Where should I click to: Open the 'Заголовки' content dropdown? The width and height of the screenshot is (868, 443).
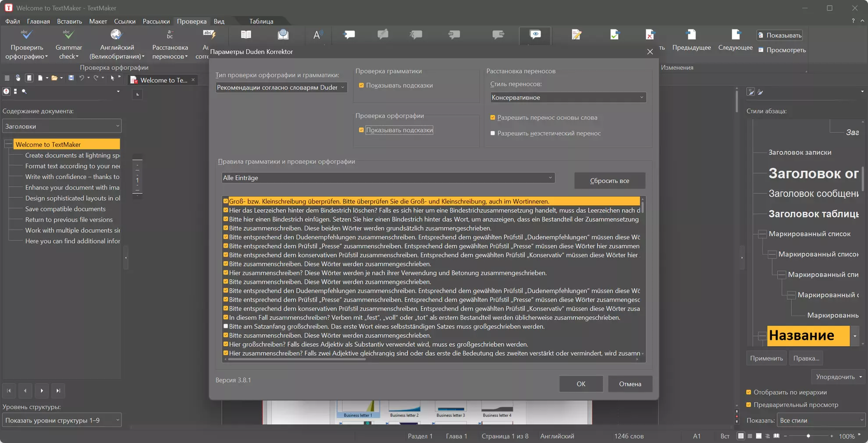(62, 126)
